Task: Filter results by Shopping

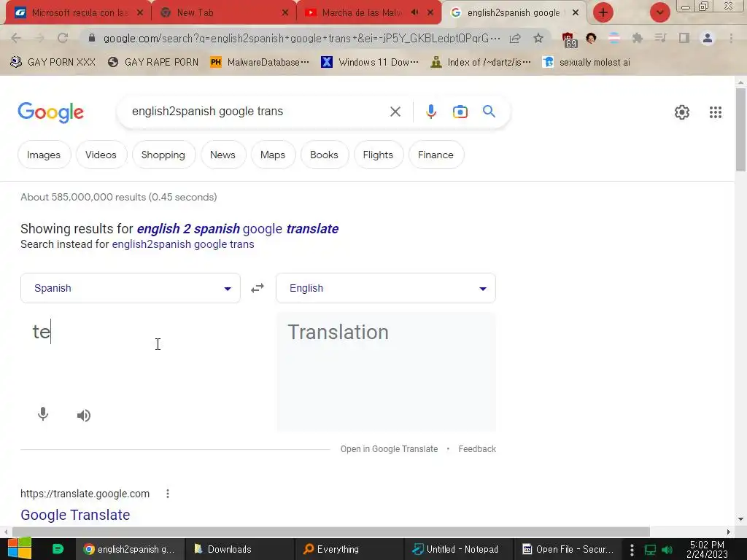Action: coord(163,155)
